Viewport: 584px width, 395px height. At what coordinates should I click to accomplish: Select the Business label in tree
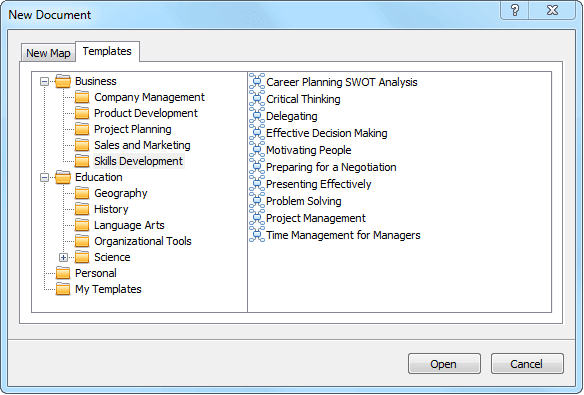(96, 81)
